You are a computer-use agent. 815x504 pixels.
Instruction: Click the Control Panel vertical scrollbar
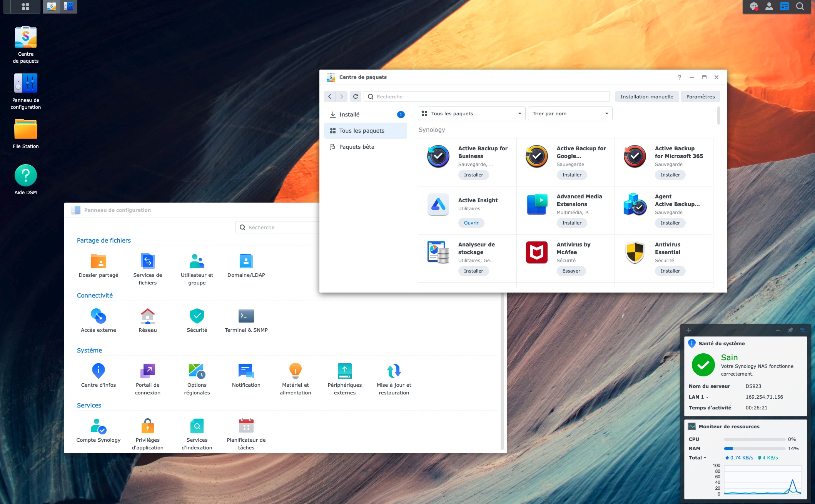[x=502, y=371]
